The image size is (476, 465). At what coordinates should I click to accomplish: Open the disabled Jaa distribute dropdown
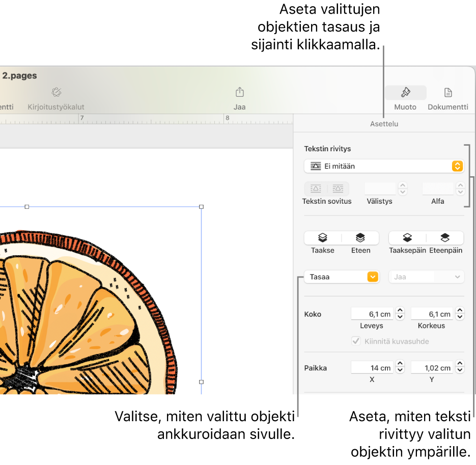[426, 277]
